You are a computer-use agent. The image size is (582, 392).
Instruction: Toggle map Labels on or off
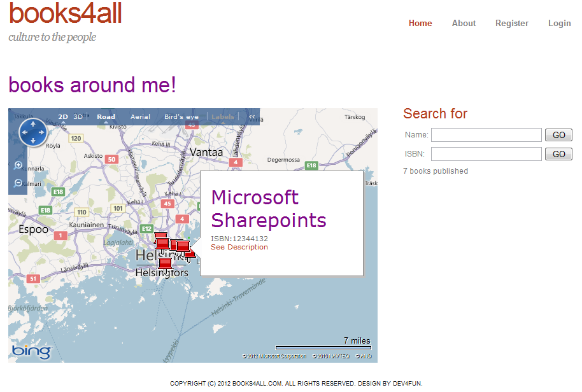[x=223, y=117]
